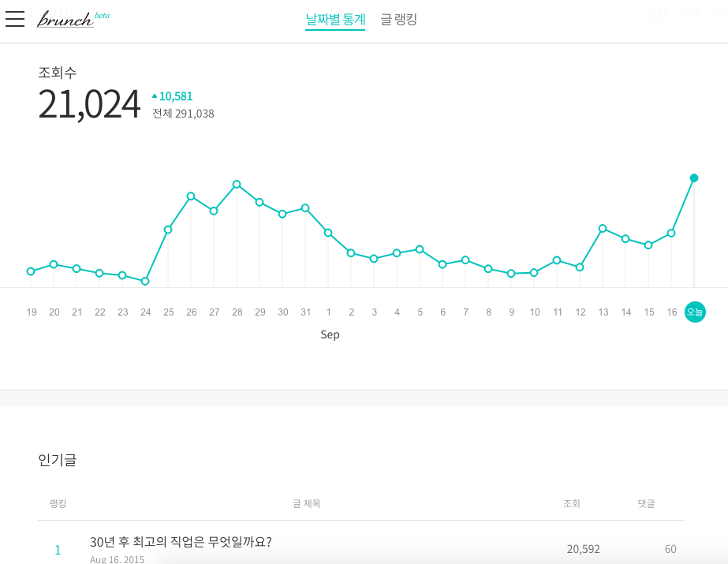Click the green 오늘 (today) marker on the chart
This screenshot has width=728, height=564.
(x=694, y=312)
